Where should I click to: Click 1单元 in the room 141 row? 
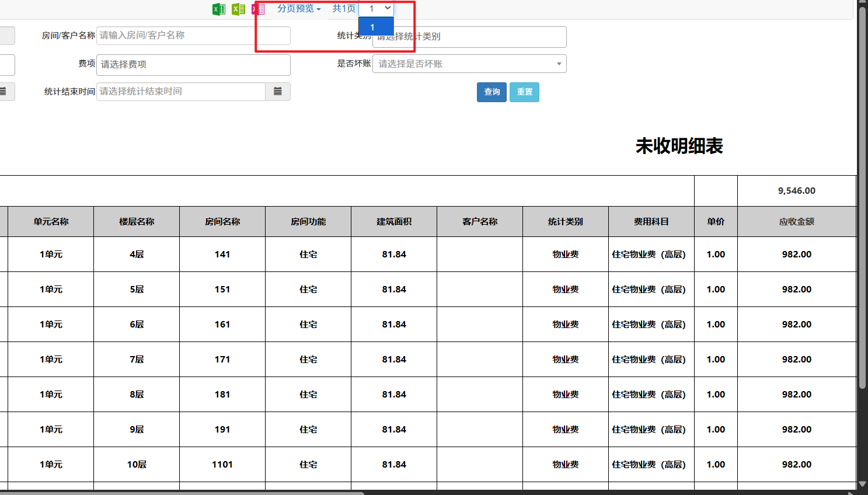(51, 255)
